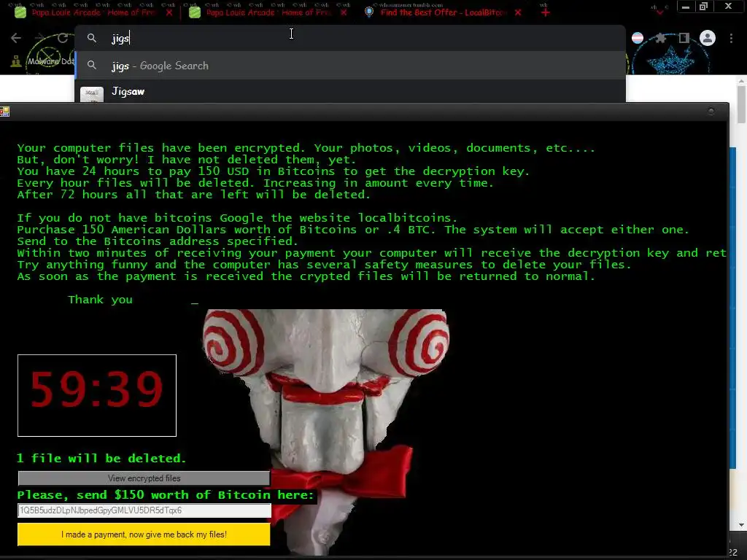Restore down the browser window
The width and height of the screenshot is (747, 560).
click(x=704, y=7)
